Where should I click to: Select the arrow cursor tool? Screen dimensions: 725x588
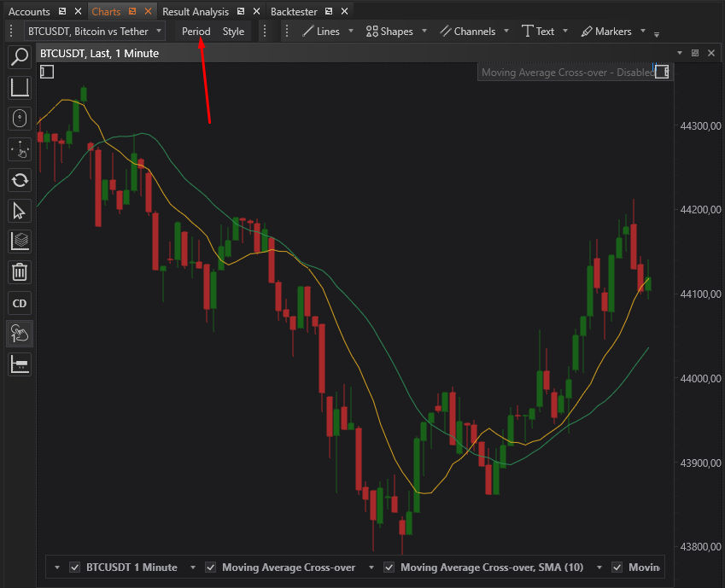(x=19, y=211)
